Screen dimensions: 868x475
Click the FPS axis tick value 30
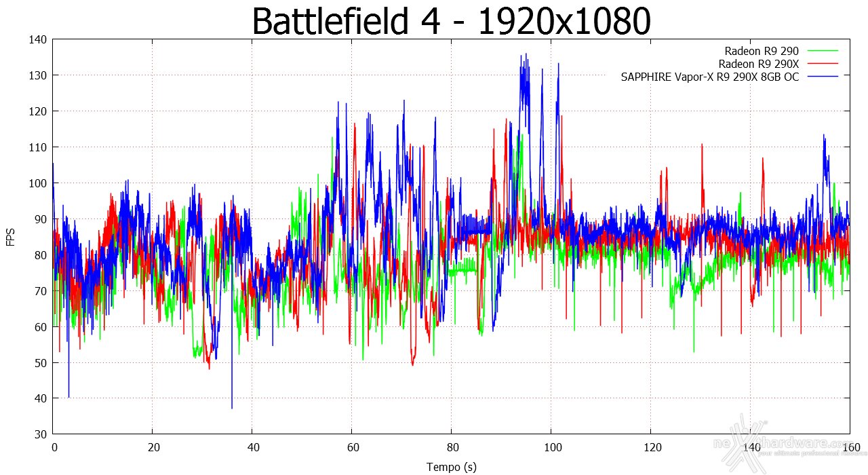tap(41, 434)
